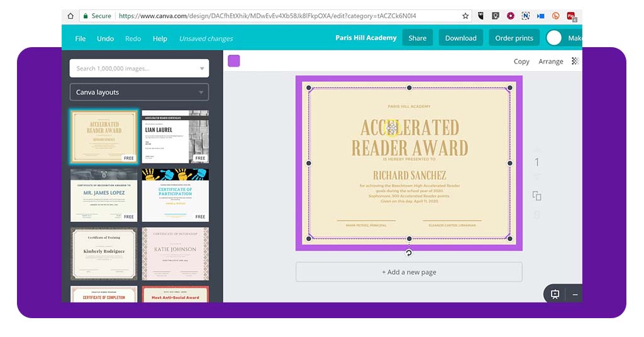
Task: Click the Unsaved changes status
Action: (x=206, y=38)
